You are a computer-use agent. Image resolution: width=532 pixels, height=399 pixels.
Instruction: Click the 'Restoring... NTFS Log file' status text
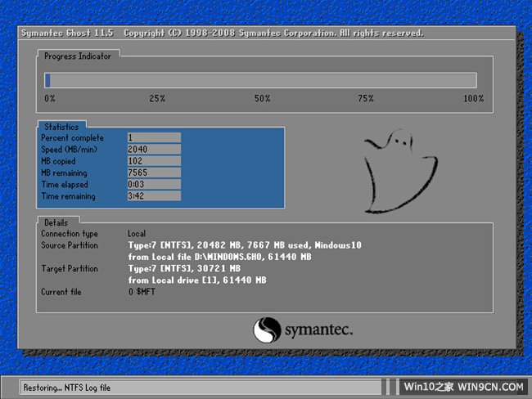click(66, 387)
